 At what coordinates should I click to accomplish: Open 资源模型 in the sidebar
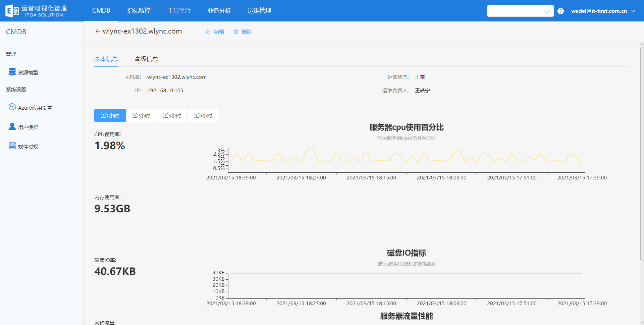[28, 72]
